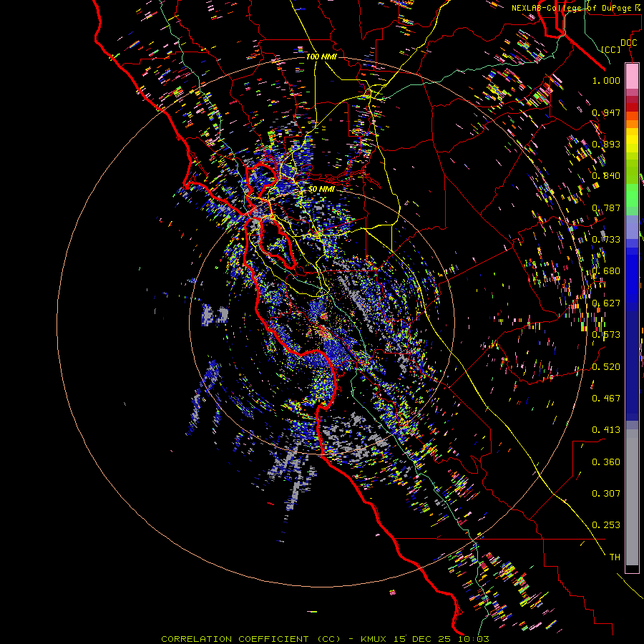
Task: Pick the red segment of the color bar
Action: coord(632,107)
